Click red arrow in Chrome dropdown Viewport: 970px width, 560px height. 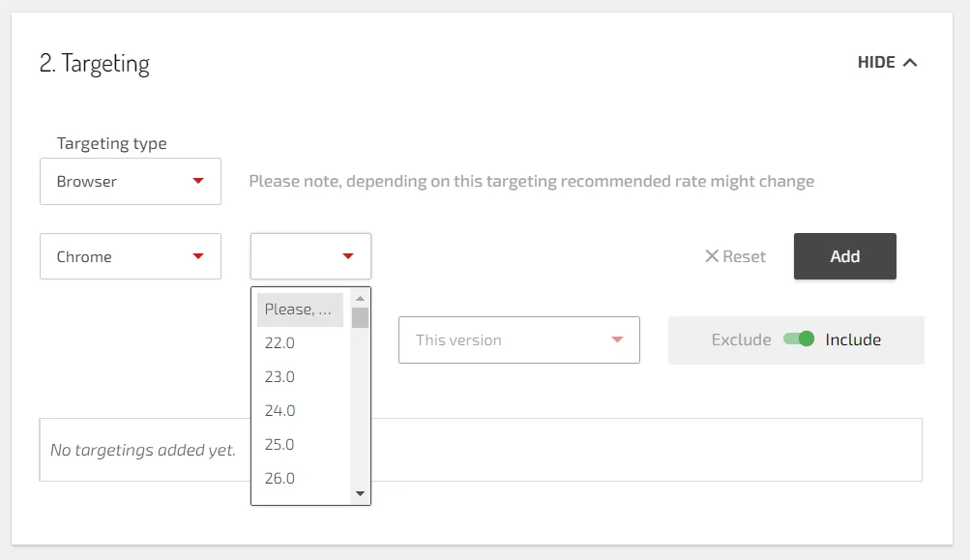point(198,256)
